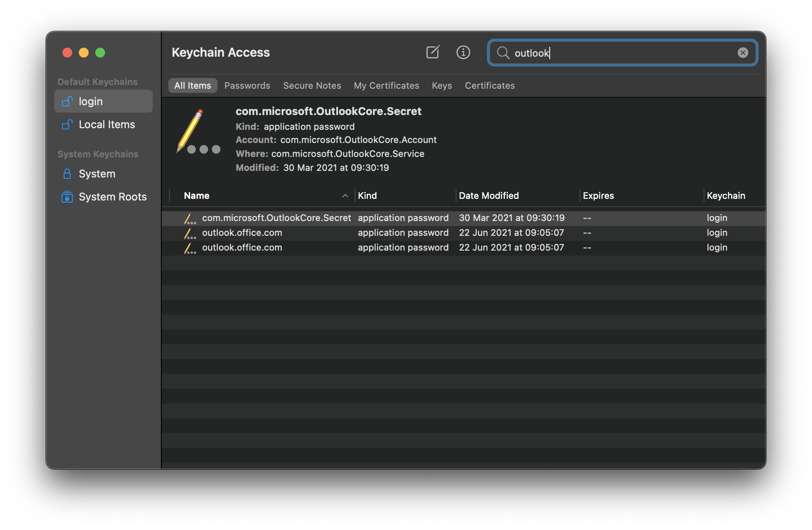Switch to the All Items tab
The width and height of the screenshot is (812, 530).
coord(193,85)
